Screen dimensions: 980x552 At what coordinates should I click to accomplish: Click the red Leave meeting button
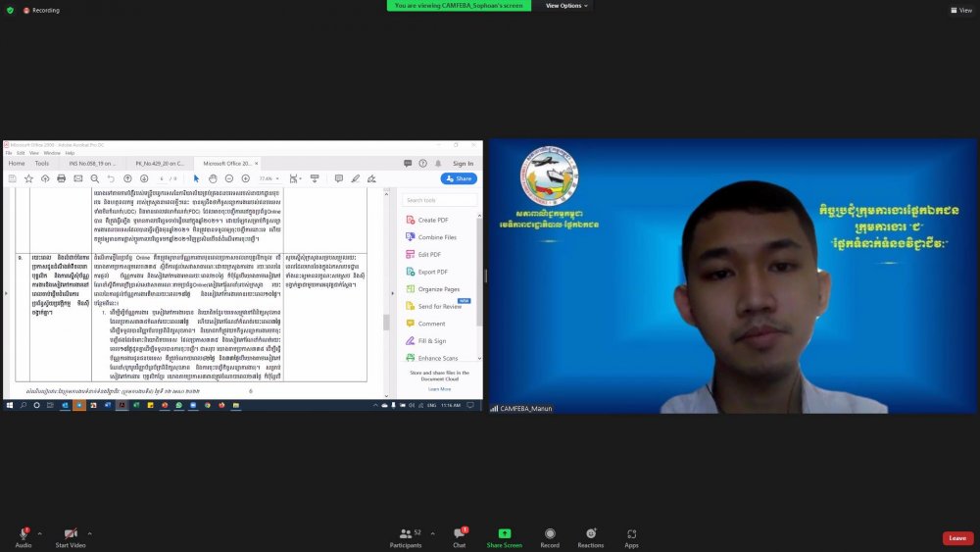[957, 538]
